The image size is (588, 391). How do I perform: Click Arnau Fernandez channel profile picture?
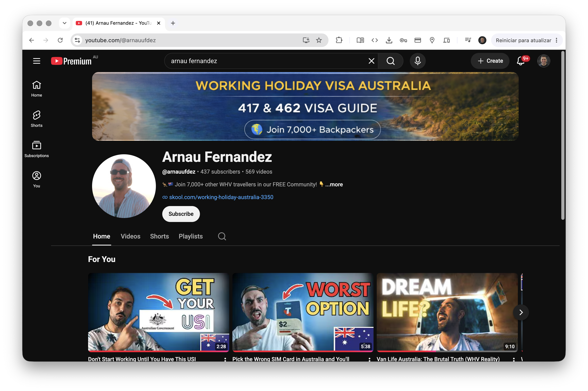(124, 186)
